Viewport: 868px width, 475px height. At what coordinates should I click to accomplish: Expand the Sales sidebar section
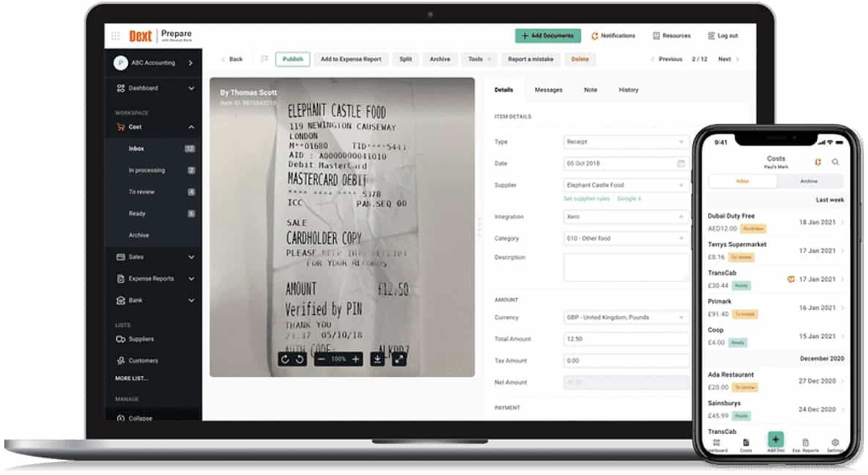pos(191,257)
